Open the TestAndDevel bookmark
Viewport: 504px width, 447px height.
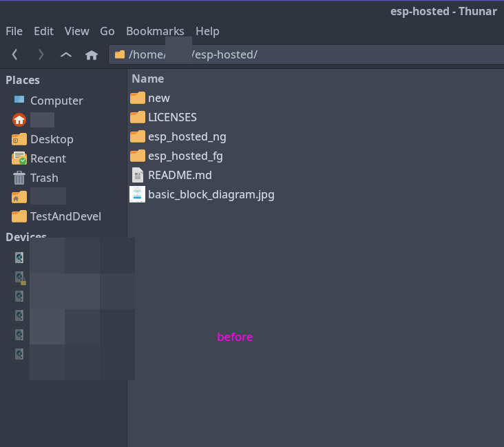tap(65, 216)
